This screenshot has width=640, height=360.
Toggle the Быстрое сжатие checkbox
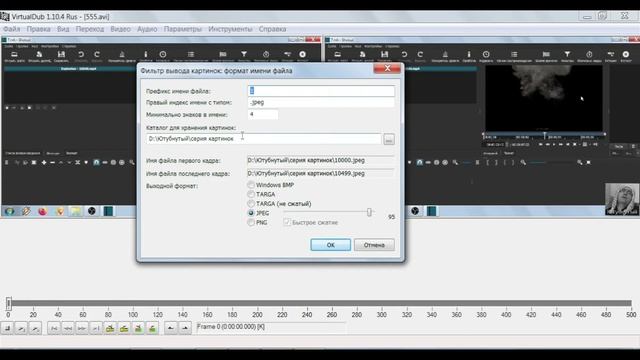[x=287, y=222]
